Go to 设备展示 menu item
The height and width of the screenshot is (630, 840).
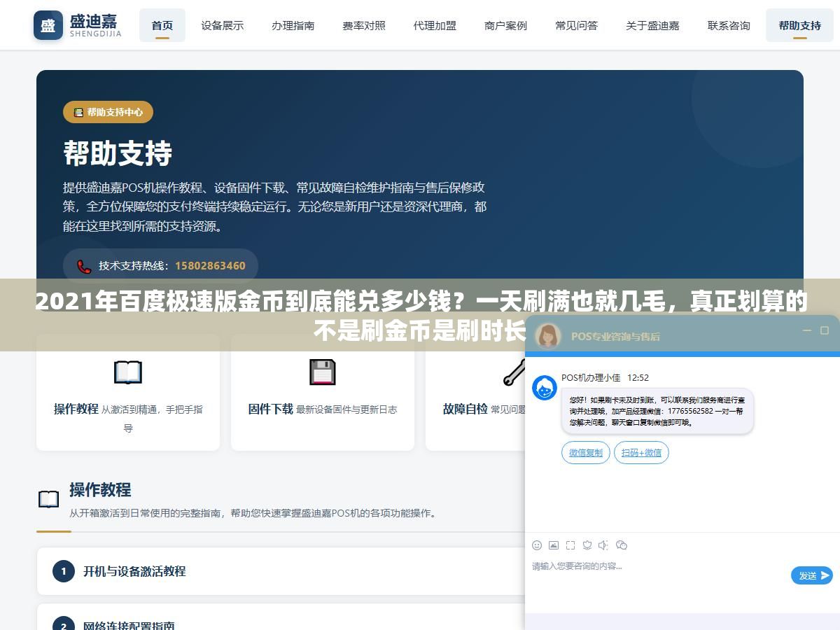(x=223, y=25)
